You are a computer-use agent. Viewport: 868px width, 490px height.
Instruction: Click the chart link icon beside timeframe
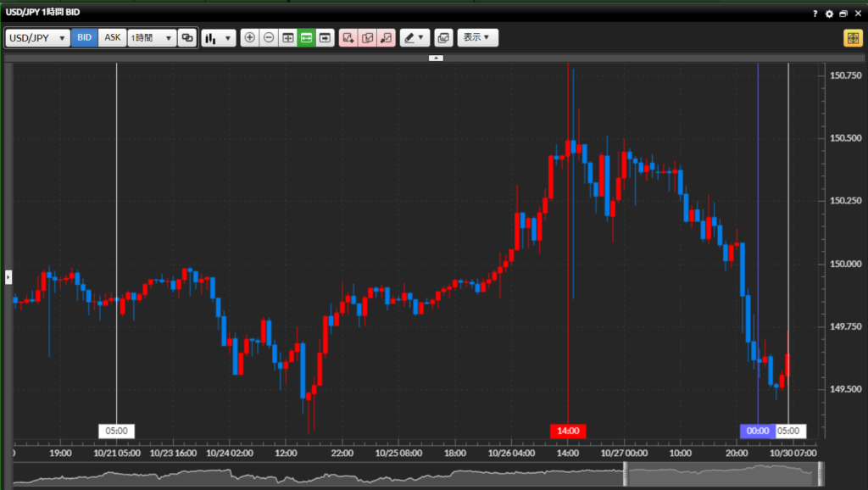[187, 38]
